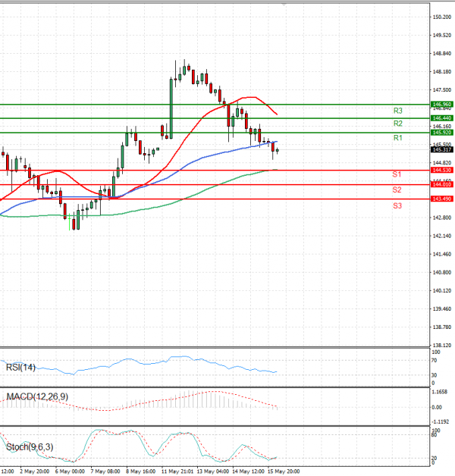Screen dimensions: 455x476
Task: Click the MACD(12,26,9) indicator label
Action: point(37,396)
